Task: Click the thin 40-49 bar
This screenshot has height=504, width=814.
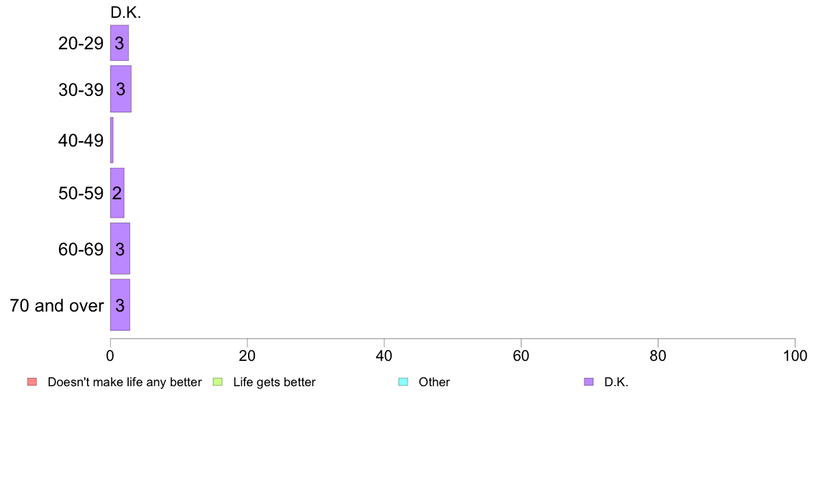Action: coord(112,140)
